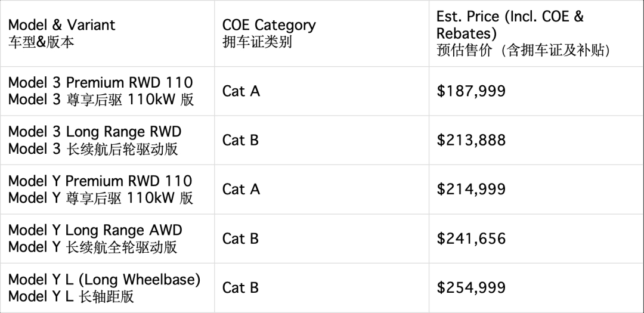Click Cat B in Model Y L row
Image resolution: width=644 pixels, height=313 pixels.
click(240, 287)
